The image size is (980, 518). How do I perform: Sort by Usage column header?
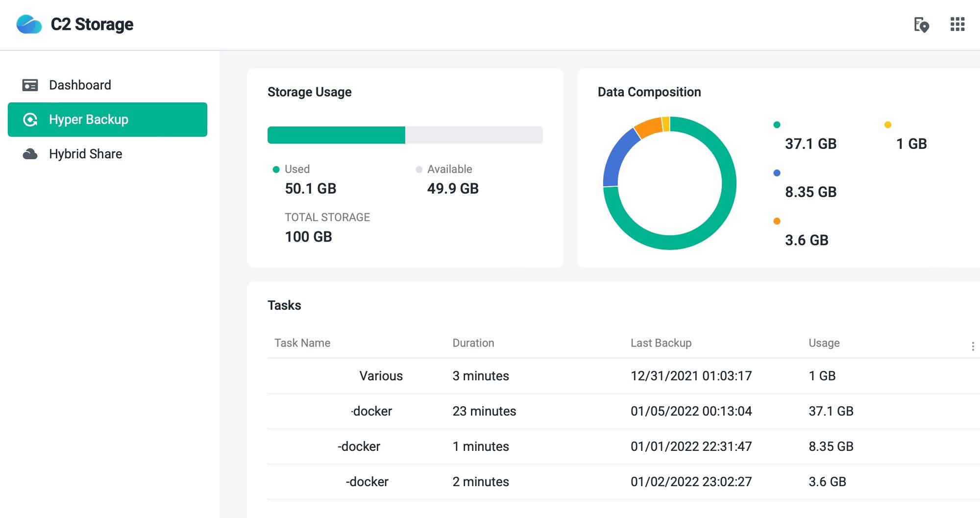824,343
